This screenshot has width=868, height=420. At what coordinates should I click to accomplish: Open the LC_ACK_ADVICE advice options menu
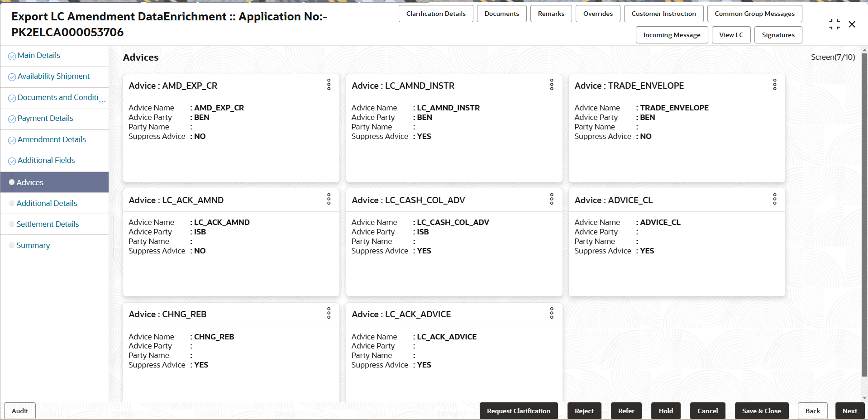[x=552, y=313]
